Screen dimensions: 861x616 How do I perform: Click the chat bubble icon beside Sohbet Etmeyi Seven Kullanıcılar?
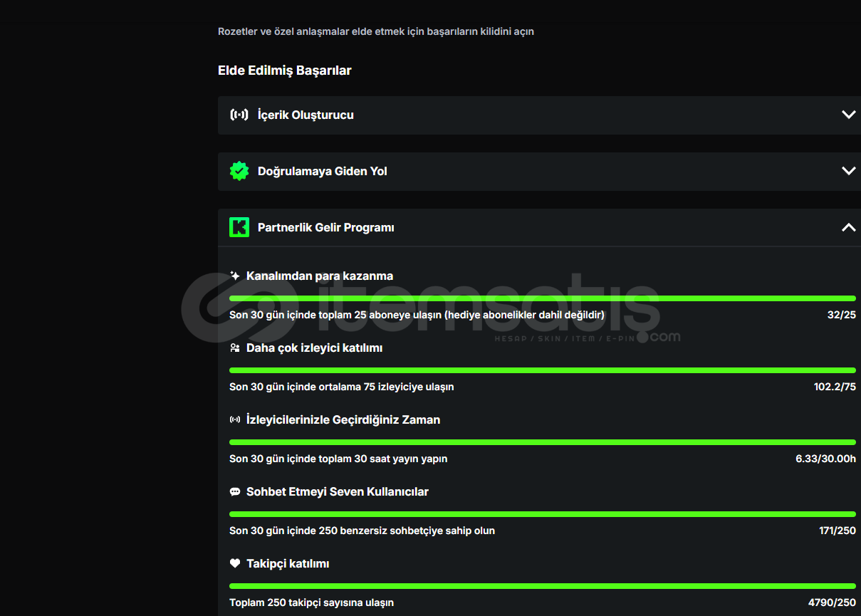coord(235,491)
